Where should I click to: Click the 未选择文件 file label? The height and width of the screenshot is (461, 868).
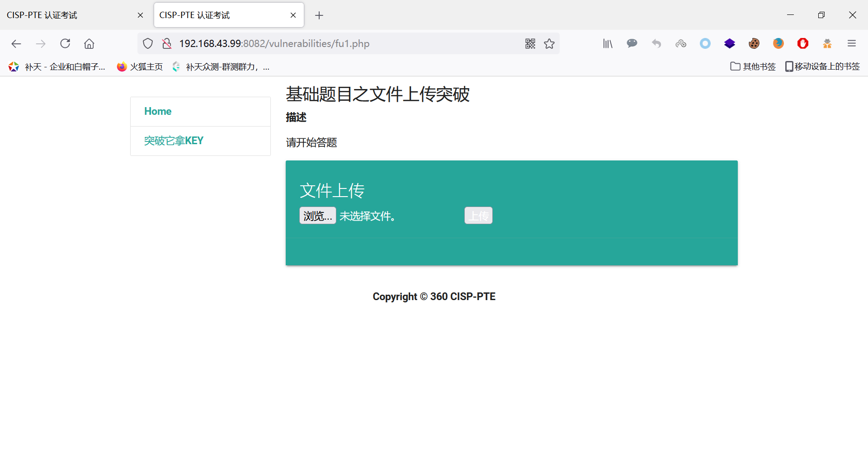368,216
